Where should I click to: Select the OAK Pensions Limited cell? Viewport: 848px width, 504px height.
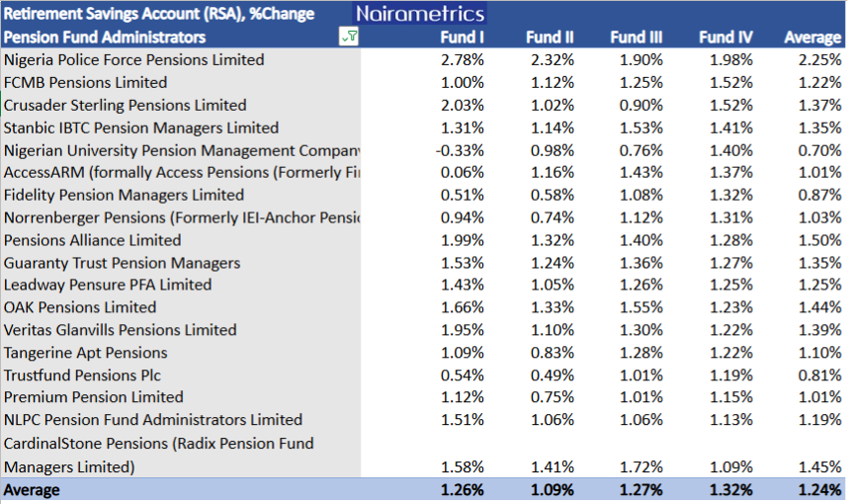(x=80, y=307)
